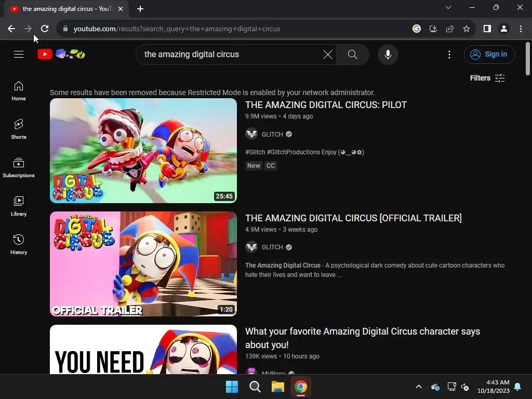Image resolution: width=532 pixels, height=399 pixels.
Task: Go forward in browser
Action: 28,29
